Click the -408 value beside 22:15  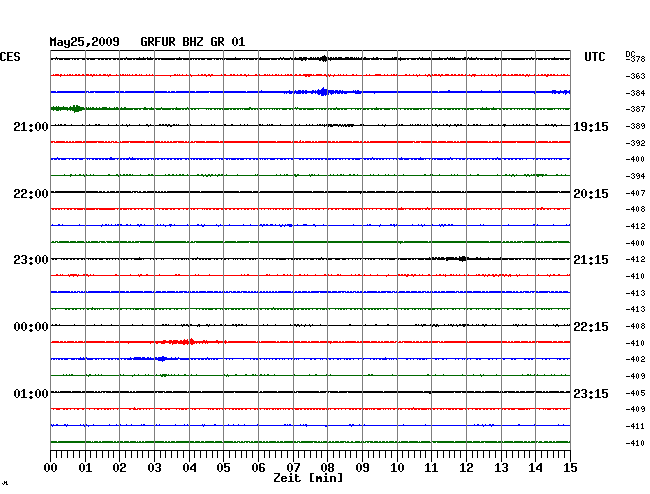tap(635, 326)
